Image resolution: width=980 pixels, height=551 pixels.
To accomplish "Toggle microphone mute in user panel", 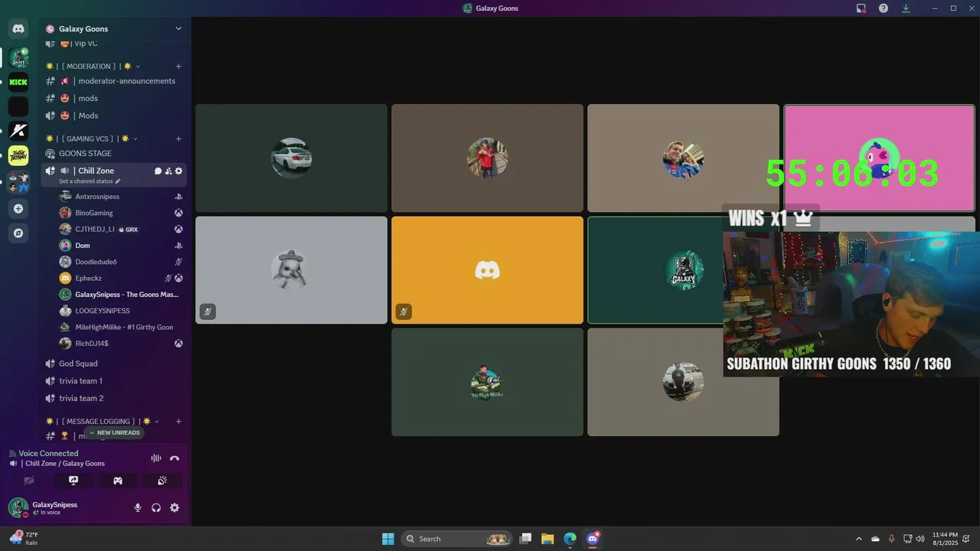I will click(138, 507).
